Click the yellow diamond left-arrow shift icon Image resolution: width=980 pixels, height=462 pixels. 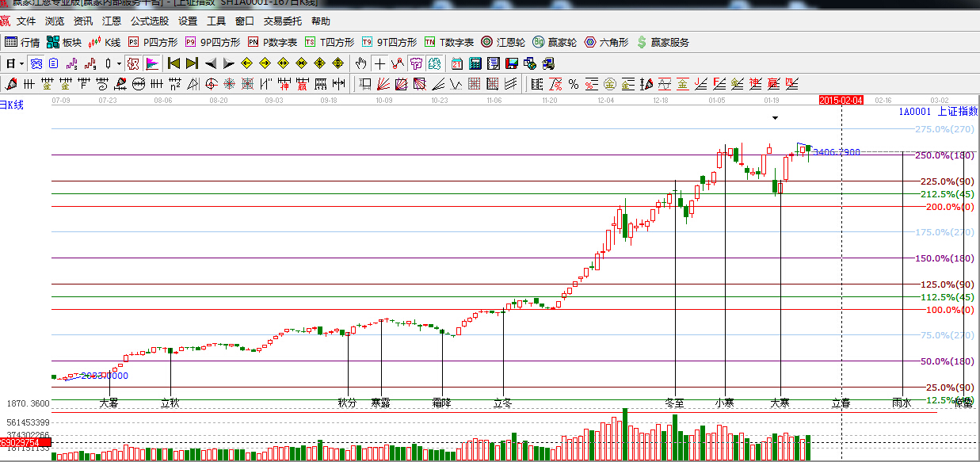pyautogui.click(x=246, y=63)
